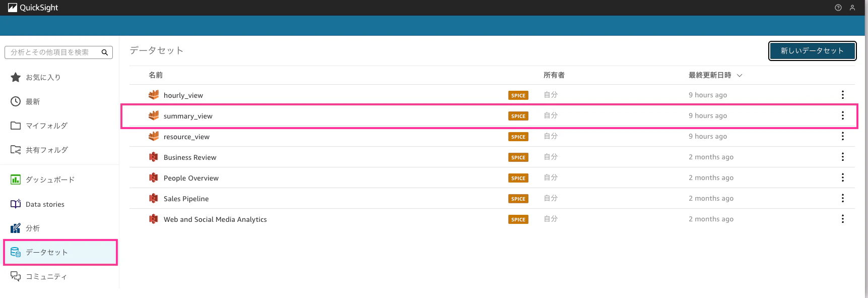Click the Business Review dataset icon
Viewport: 868px width, 298px height.
point(154,157)
